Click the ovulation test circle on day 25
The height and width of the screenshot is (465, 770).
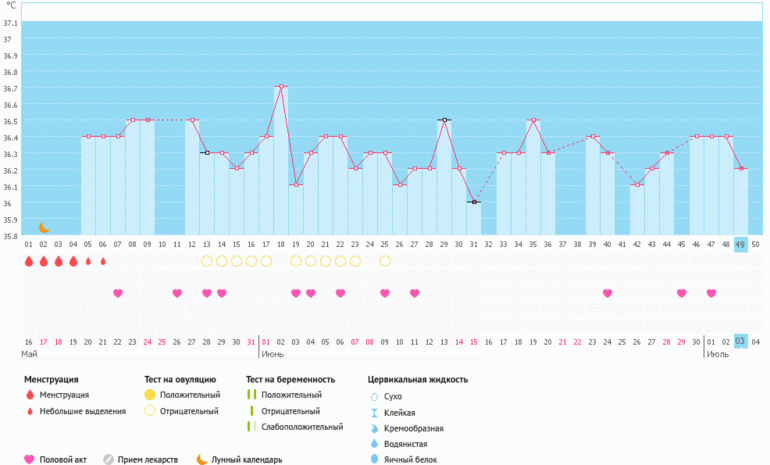(385, 261)
